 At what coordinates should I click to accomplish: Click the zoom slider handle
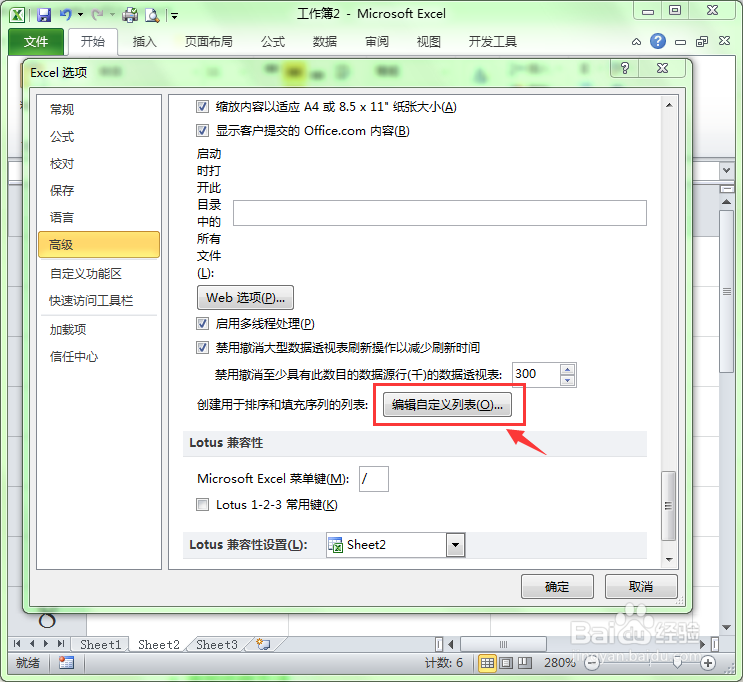(677, 663)
